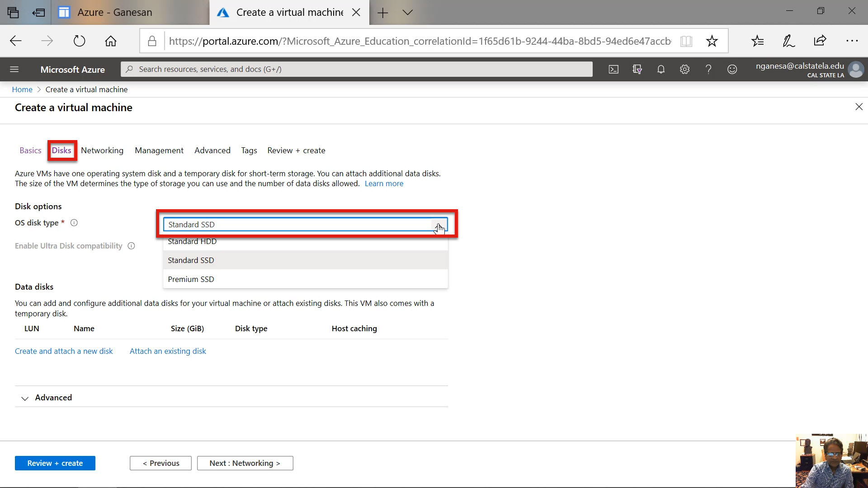Open the feedback smiley icon
Viewport: 868px width, 488px height.
pos(732,69)
